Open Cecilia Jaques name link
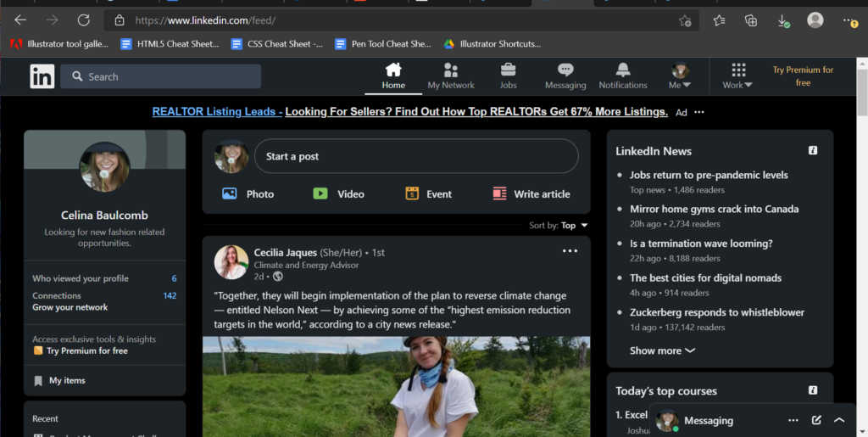Image resolution: width=868 pixels, height=437 pixels. [x=285, y=253]
